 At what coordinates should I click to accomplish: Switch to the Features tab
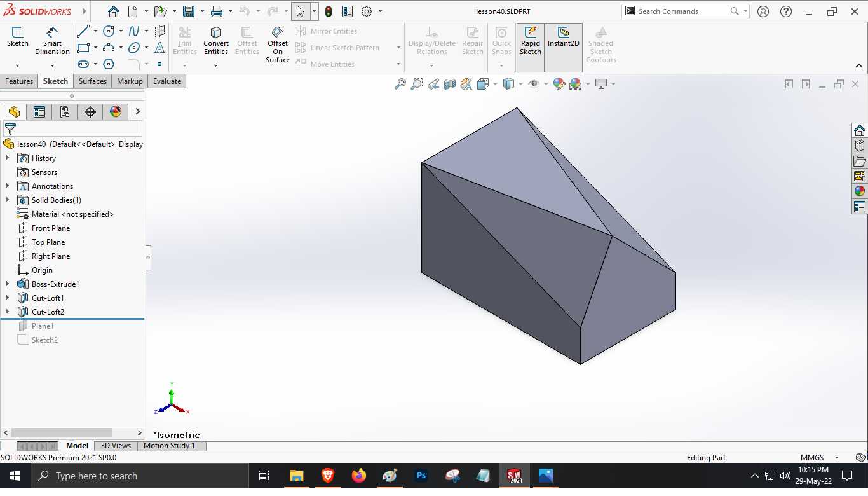coord(19,81)
